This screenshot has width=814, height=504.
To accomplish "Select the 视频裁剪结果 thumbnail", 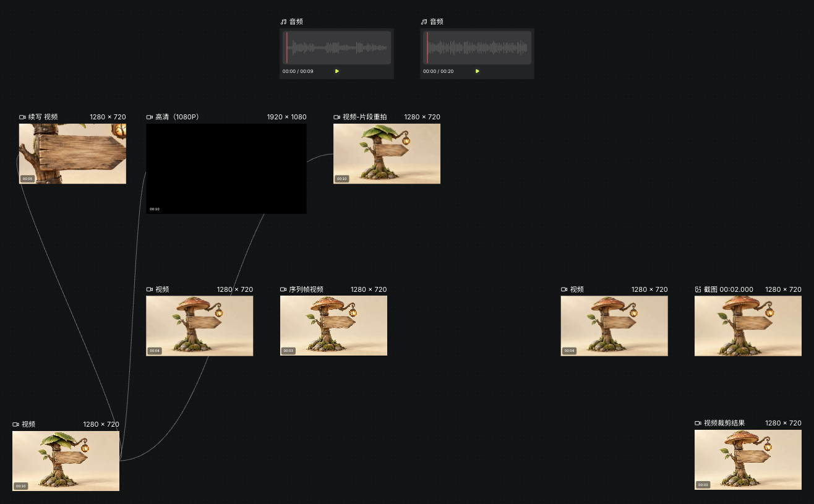I will (748, 460).
